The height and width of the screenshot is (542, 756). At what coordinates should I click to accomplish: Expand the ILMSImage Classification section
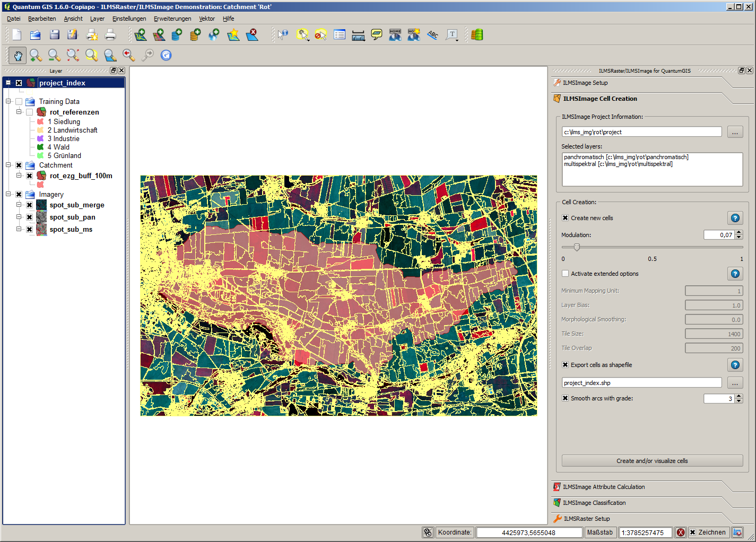coord(594,503)
